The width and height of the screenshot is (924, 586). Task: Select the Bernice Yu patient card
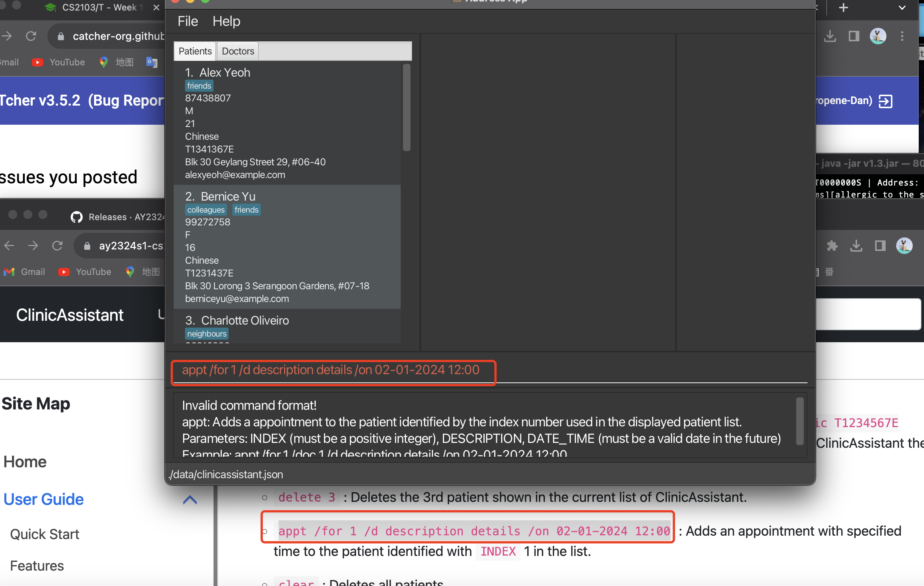coord(287,247)
